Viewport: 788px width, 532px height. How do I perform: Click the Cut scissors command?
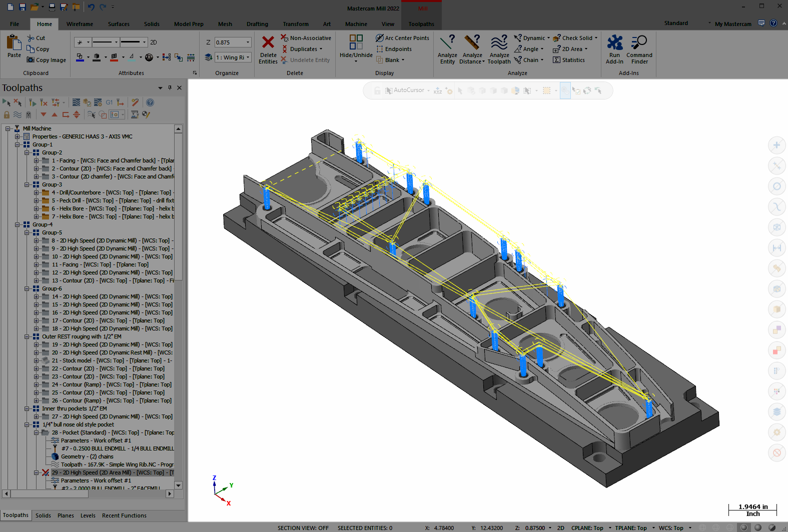tap(36, 38)
